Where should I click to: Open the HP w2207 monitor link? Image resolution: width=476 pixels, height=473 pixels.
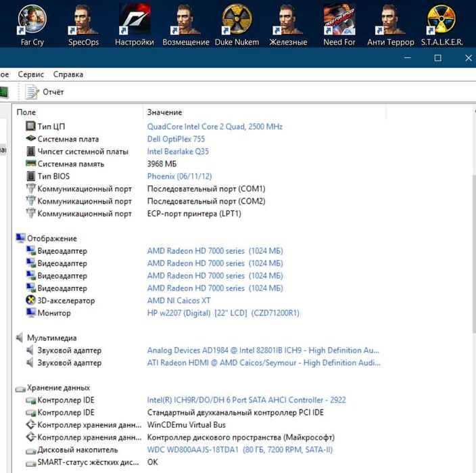223,313
